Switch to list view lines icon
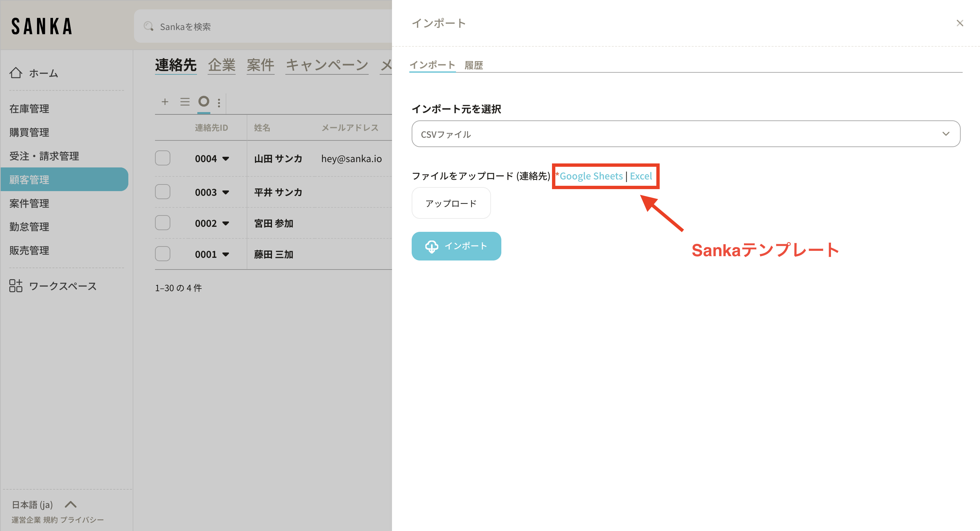The width and height of the screenshot is (980, 531). pyautogui.click(x=185, y=102)
